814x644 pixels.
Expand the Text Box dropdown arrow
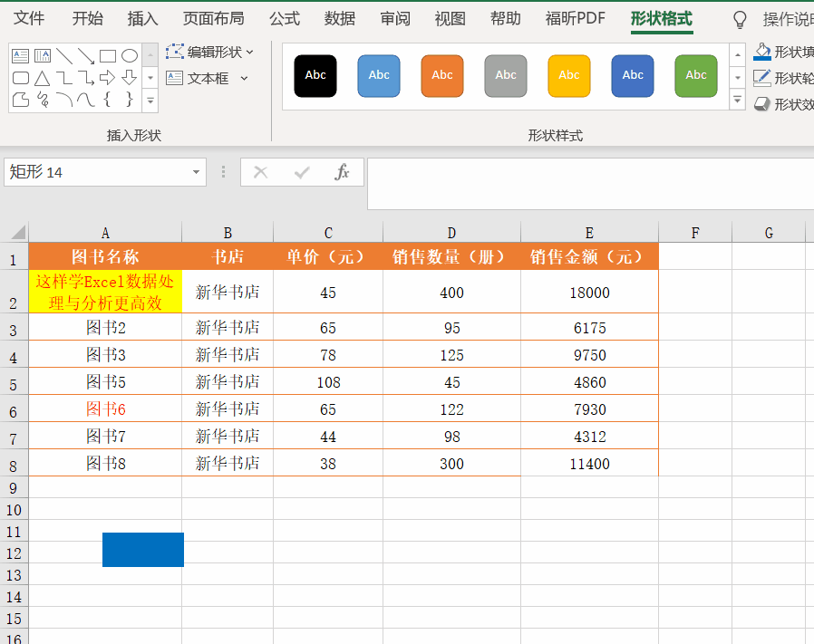point(244,79)
